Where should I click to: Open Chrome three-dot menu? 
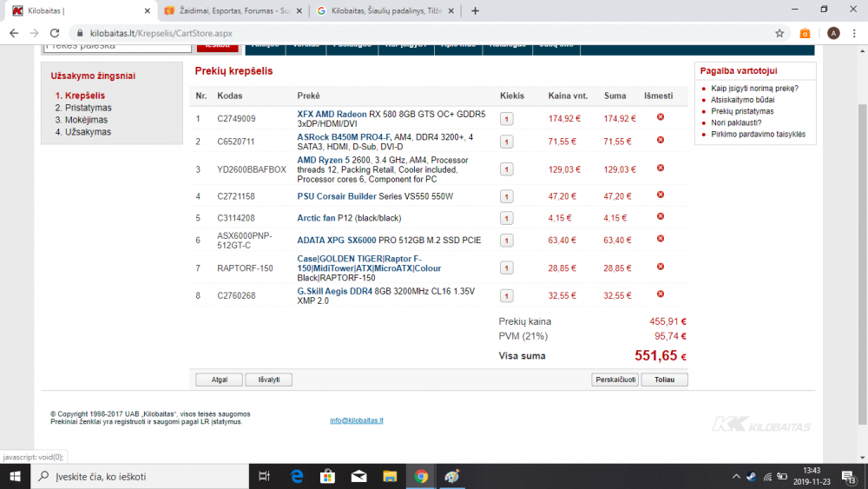point(854,33)
